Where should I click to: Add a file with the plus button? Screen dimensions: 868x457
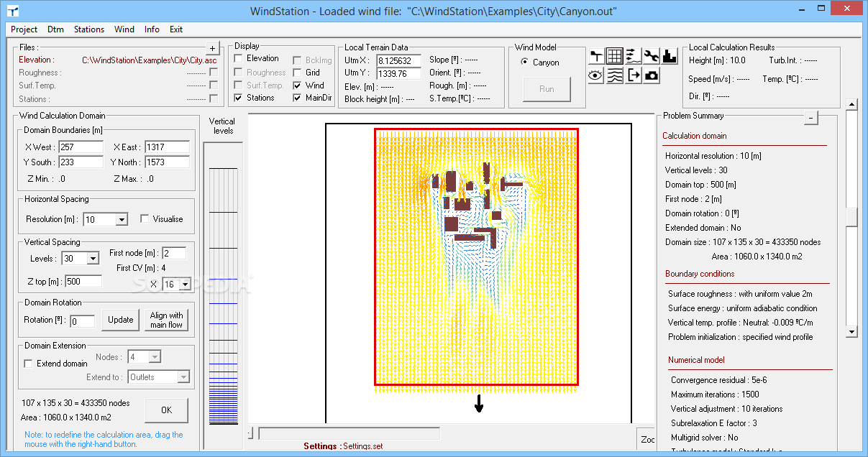click(212, 48)
